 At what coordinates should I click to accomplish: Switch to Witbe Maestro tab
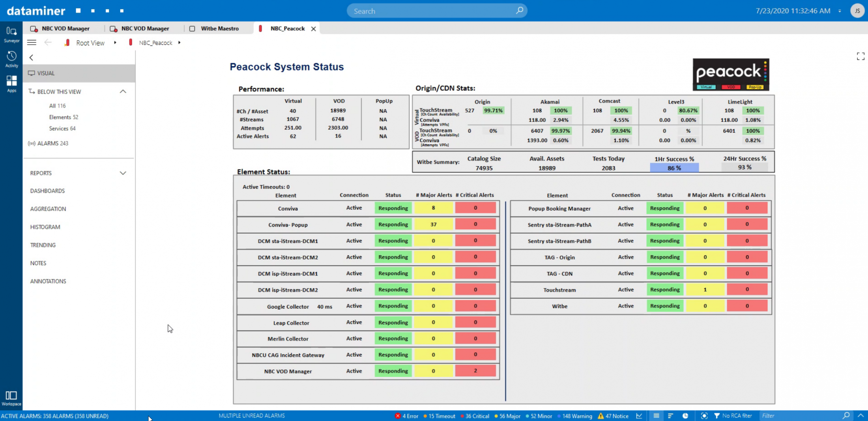pos(214,28)
